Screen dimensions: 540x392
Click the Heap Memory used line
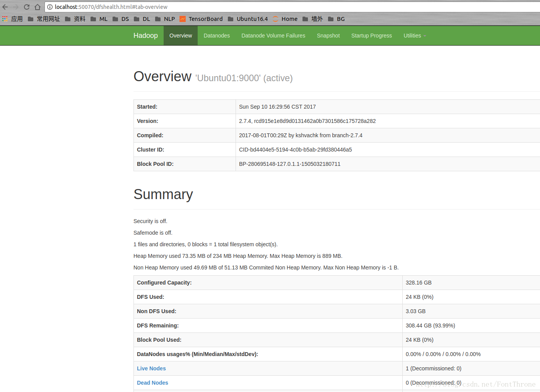click(238, 256)
